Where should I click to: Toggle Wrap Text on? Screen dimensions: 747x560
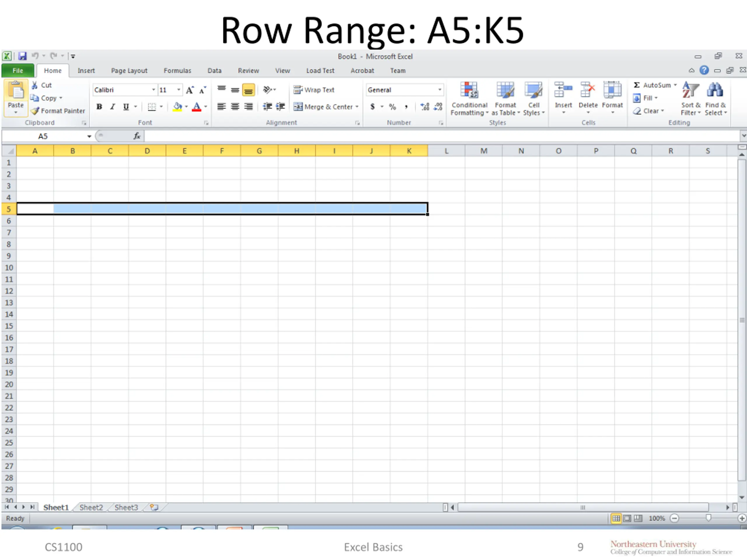point(314,90)
